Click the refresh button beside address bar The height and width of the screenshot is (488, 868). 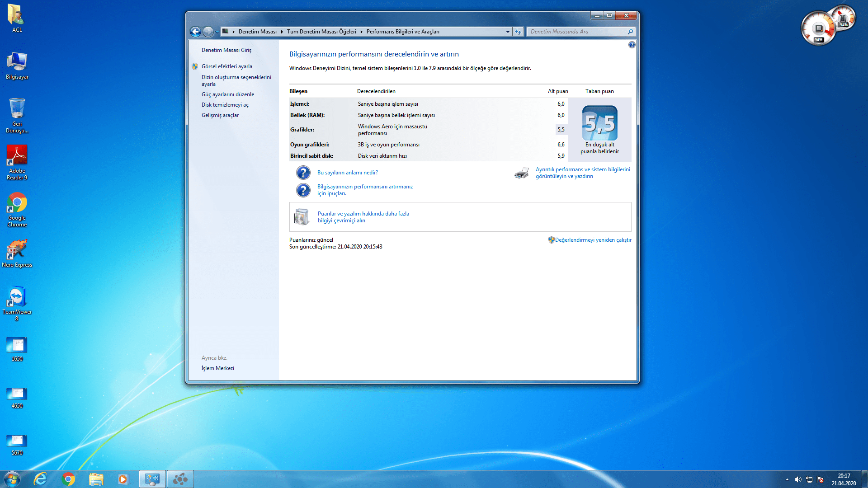[x=518, y=32]
